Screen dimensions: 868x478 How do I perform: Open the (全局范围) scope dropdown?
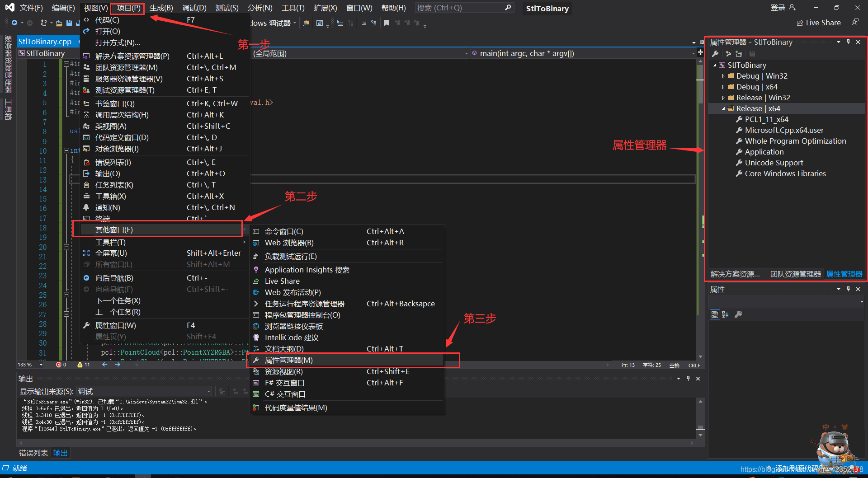tap(360, 53)
